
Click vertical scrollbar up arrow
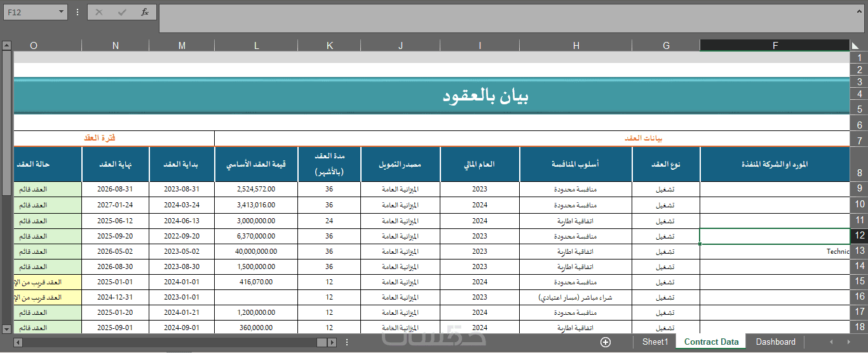pos(6,45)
